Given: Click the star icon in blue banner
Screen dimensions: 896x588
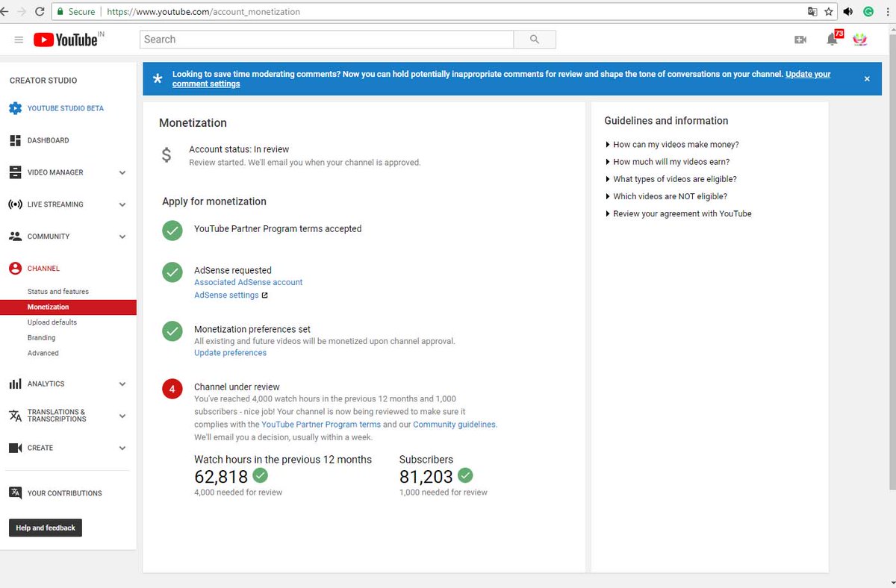Looking at the screenshot, I should (x=157, y=78).
